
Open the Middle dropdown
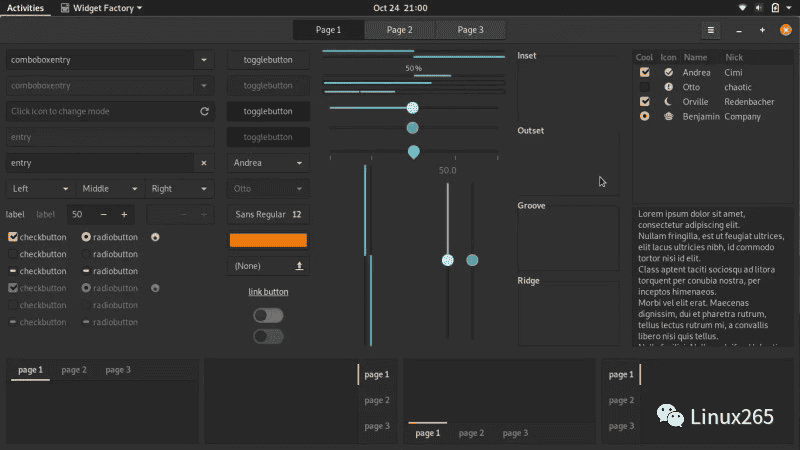click(x=110, y=189)
